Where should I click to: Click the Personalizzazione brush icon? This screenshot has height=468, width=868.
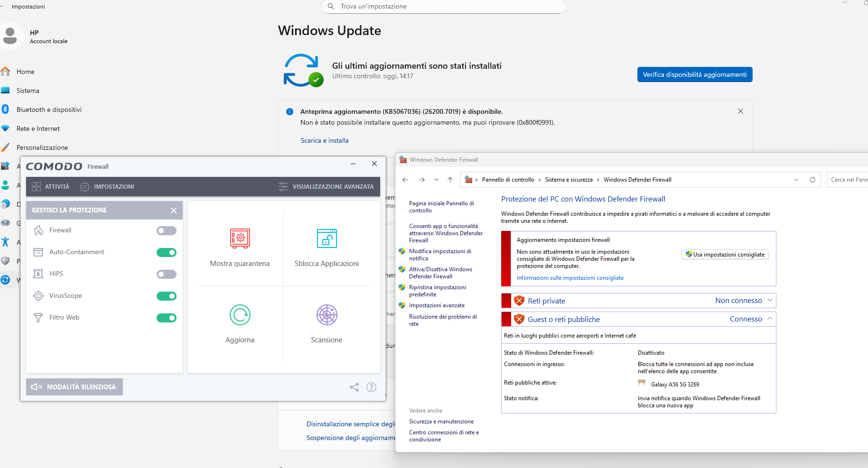coord(6,147)
